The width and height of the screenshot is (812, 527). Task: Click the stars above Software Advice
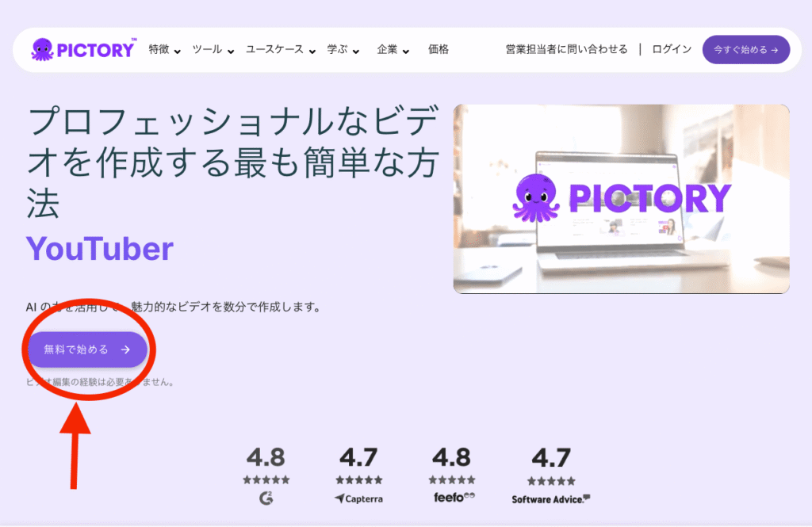pyautogui.click(x=551, y=481)
